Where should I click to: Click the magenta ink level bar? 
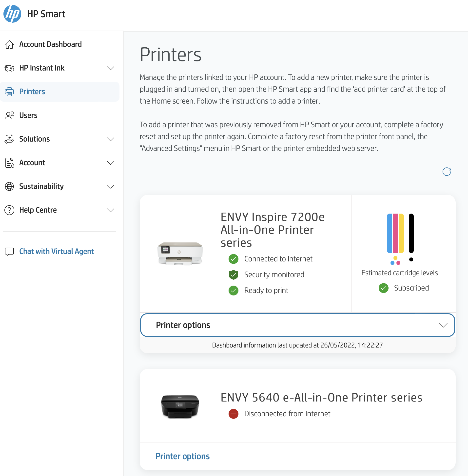[395, 233]
